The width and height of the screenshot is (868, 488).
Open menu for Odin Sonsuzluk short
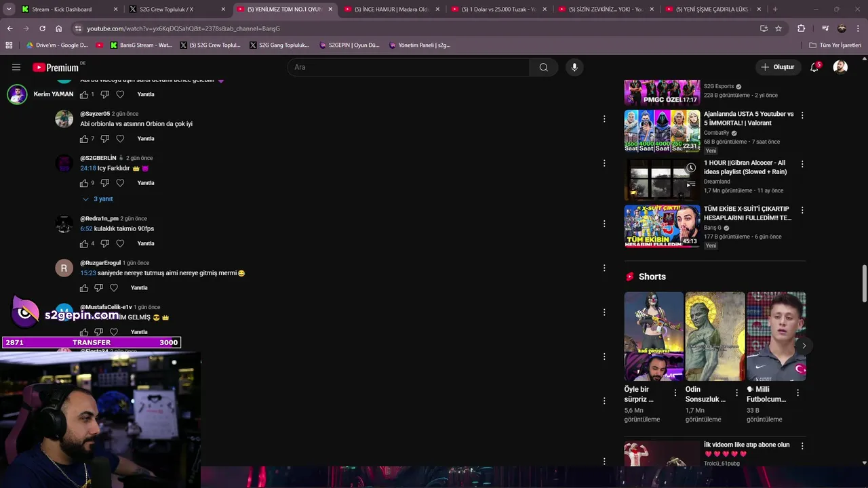tap(736, 392)
